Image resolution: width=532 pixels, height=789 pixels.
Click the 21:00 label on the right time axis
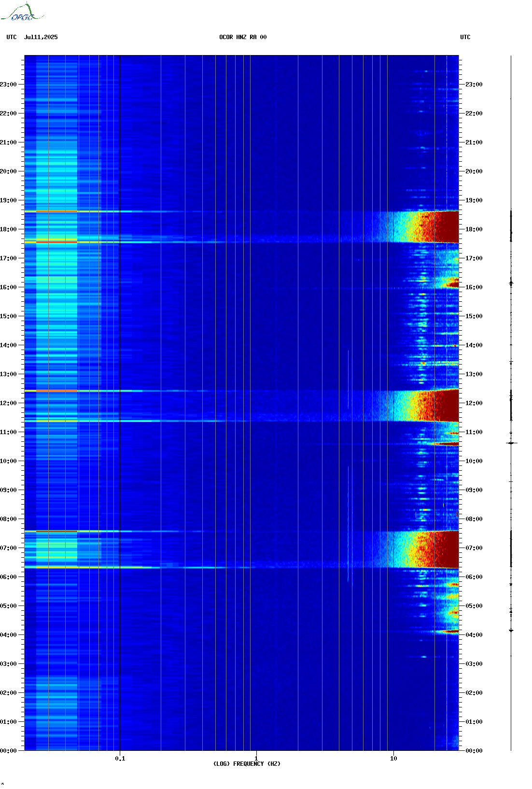pyautogui.click(x=474, y=142)
